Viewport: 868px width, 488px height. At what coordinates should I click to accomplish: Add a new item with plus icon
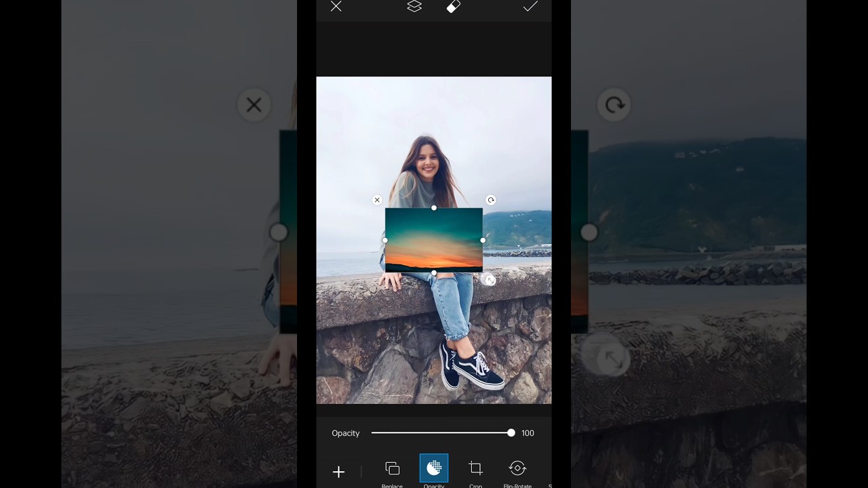(338, 472)
